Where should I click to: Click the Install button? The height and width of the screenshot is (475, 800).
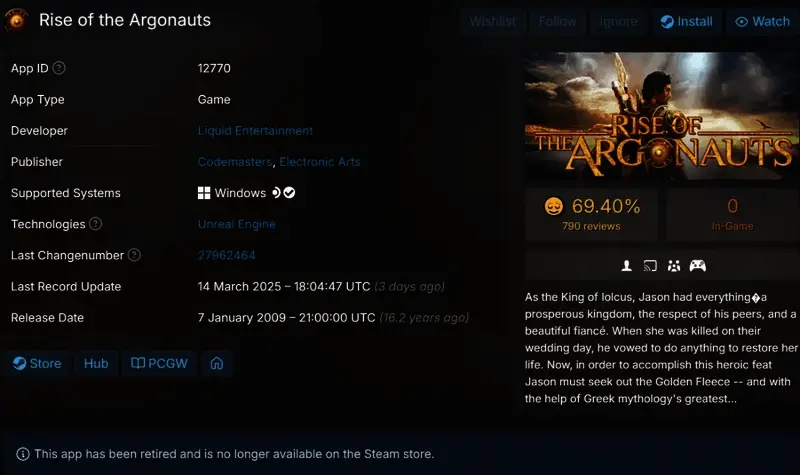[687, 21]
